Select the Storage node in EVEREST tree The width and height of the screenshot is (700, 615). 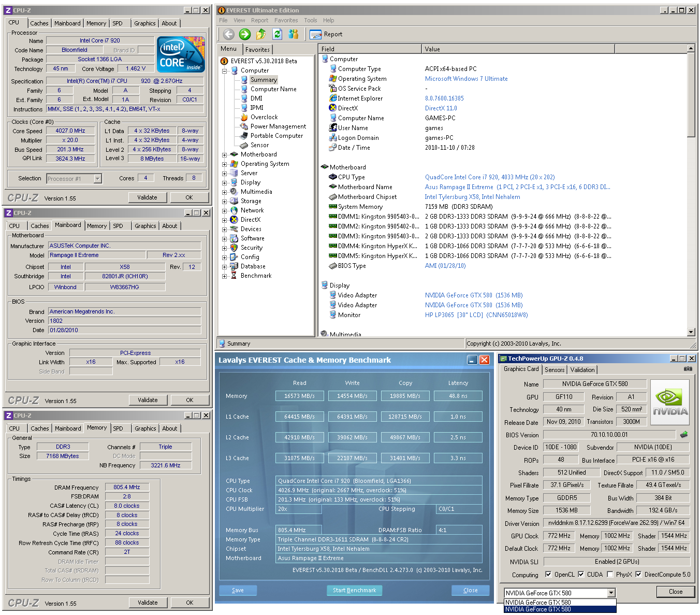point(251,201)
